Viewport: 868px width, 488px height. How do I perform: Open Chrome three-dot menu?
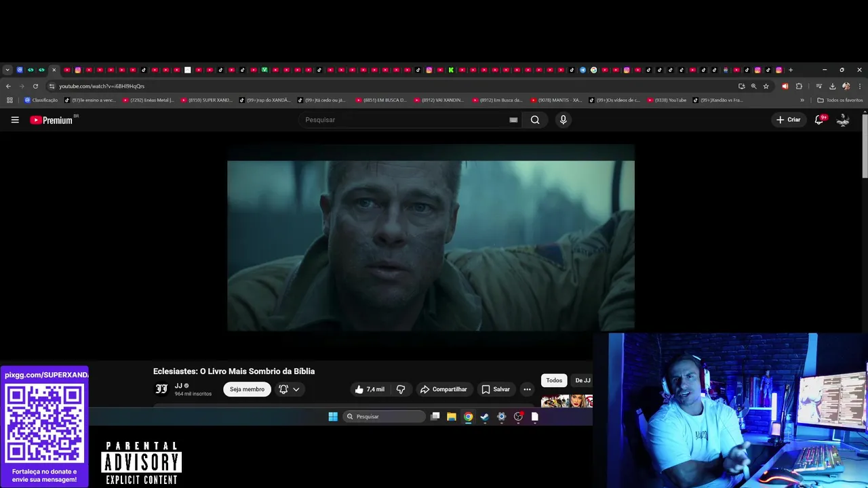tap(860, 86)
